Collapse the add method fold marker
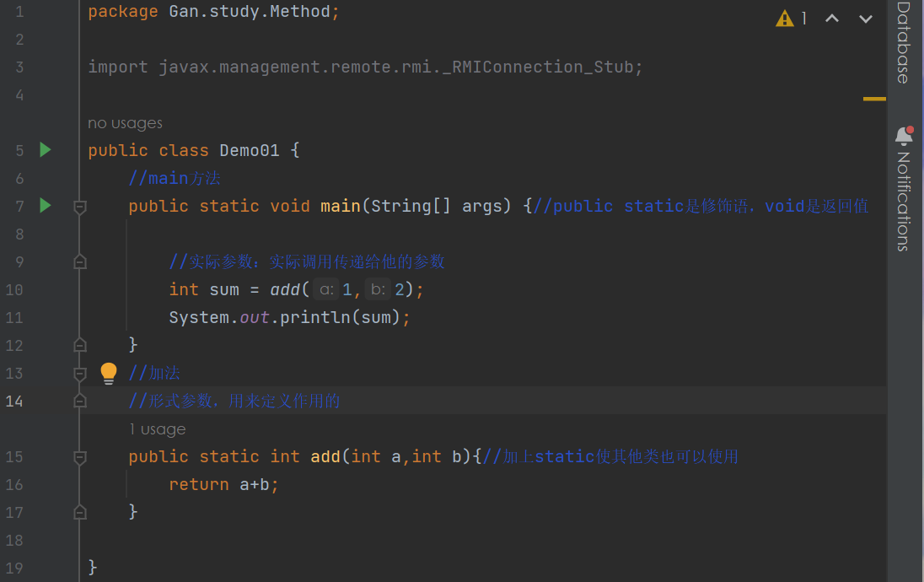Screen dimensions: 924x582 80,457
